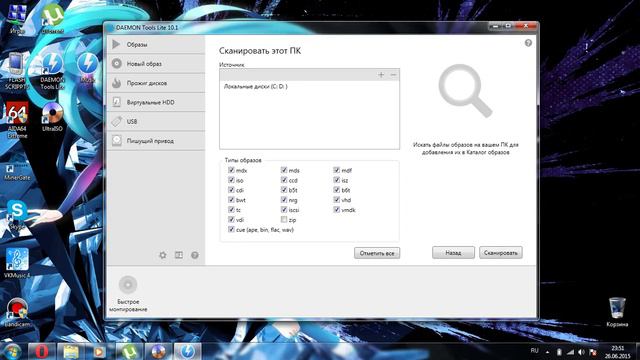Open Opera from the taskbar
This screenshot has height=360, width=640.
41,351
